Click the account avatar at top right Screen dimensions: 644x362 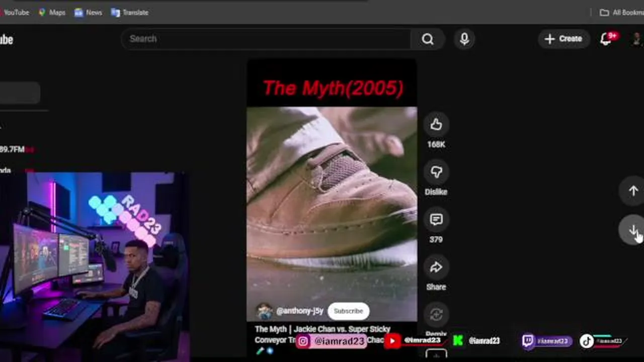tap(638, 39)
